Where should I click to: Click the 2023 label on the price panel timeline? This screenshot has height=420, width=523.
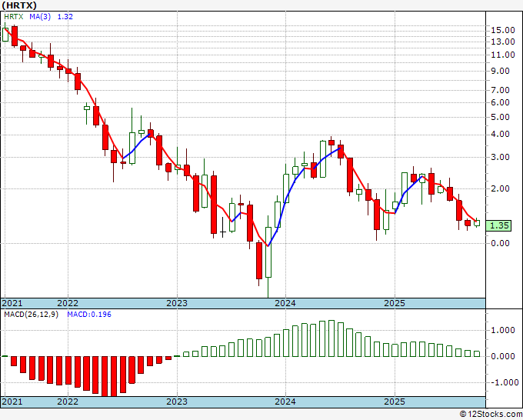point(177,303)
